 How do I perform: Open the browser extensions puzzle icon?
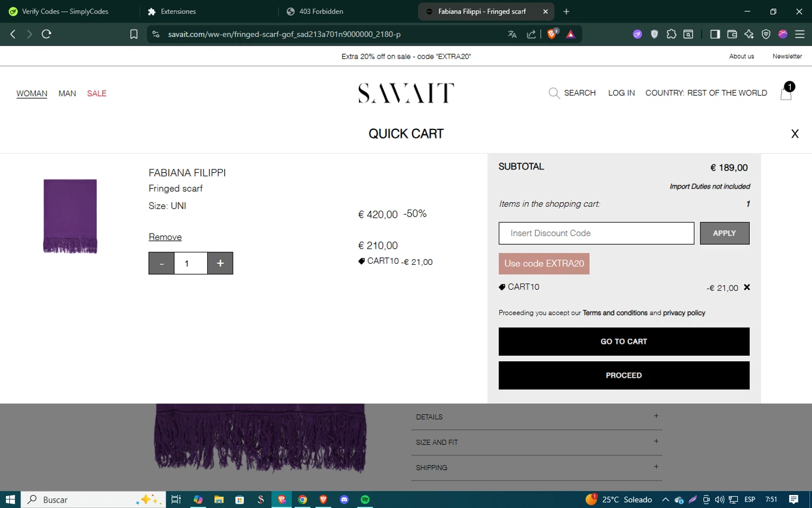[x=671, y=34]
